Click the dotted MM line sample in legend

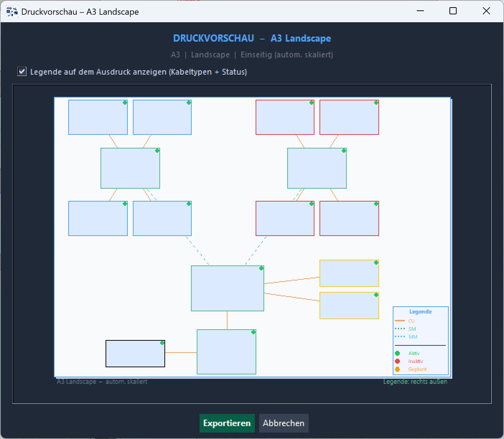400,337
